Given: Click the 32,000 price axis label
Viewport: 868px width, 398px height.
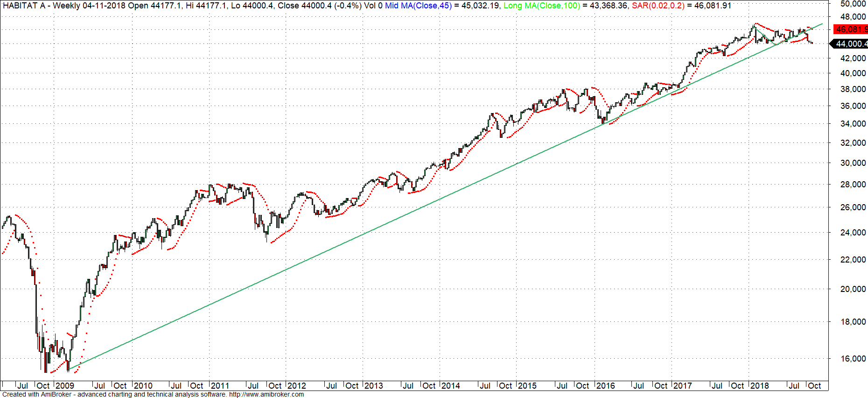Looking at the screenshot, I should pos(853,143).
